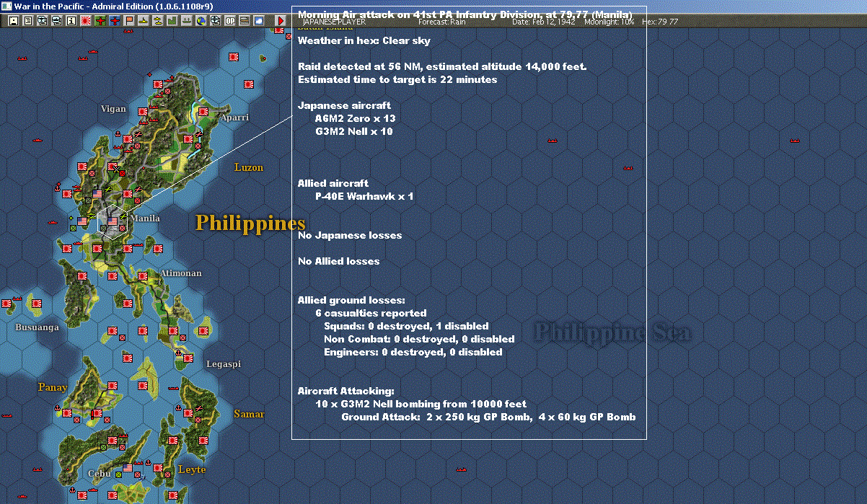The height and width of the screenshot is (504, 867).
Task: Click the railroad track toolbar icon
Action: [x=245, y=21]
